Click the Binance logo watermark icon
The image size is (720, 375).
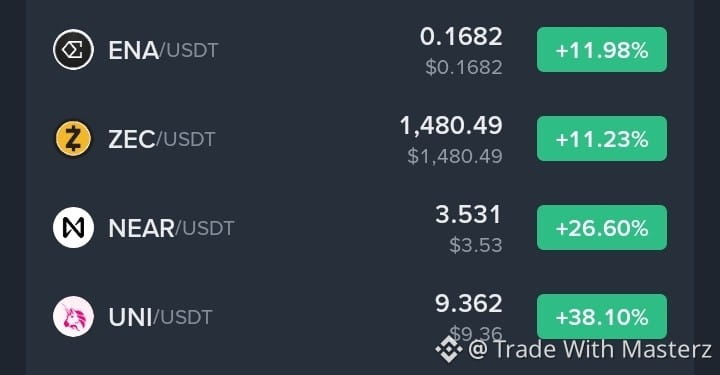pyautogui.click(x=449, y=349)
